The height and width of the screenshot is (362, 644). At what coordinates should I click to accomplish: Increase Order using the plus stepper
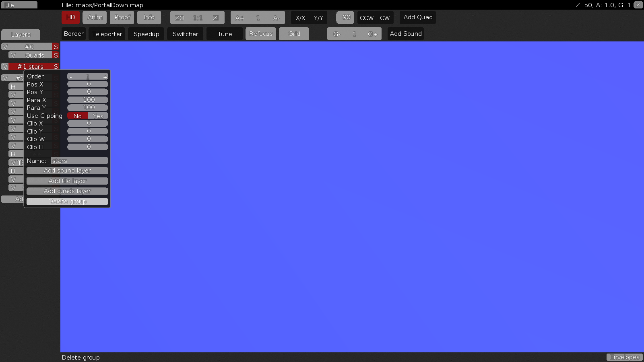click(x=105, y=76)
